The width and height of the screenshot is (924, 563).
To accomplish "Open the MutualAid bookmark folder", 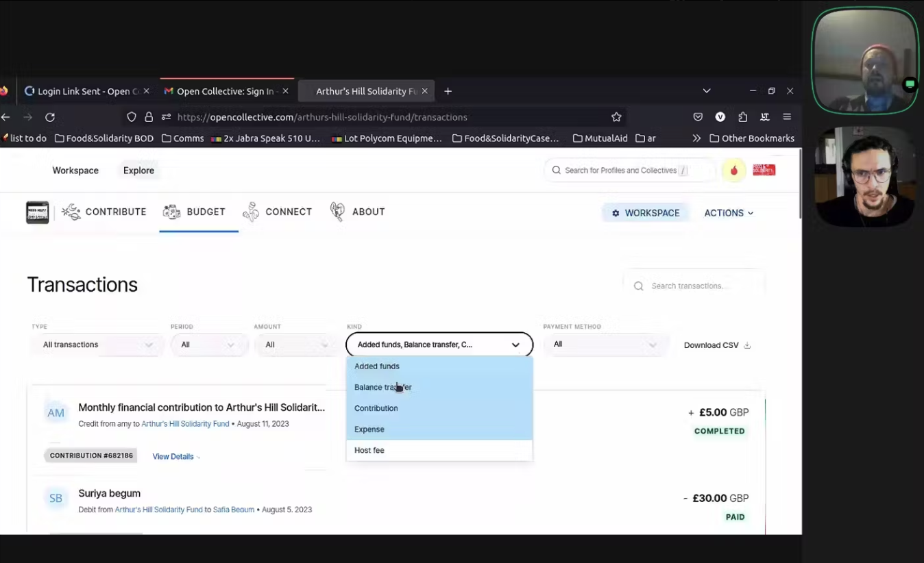I will click(x=600, y=138).
